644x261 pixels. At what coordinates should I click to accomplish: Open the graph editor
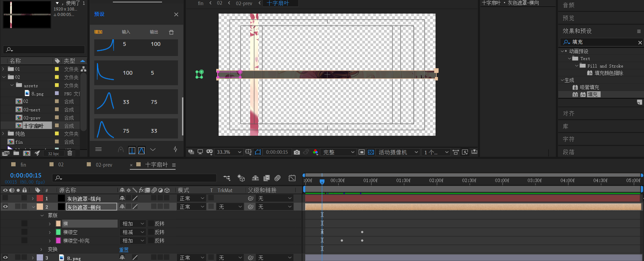pyautogui.click(x=292, y=178)
